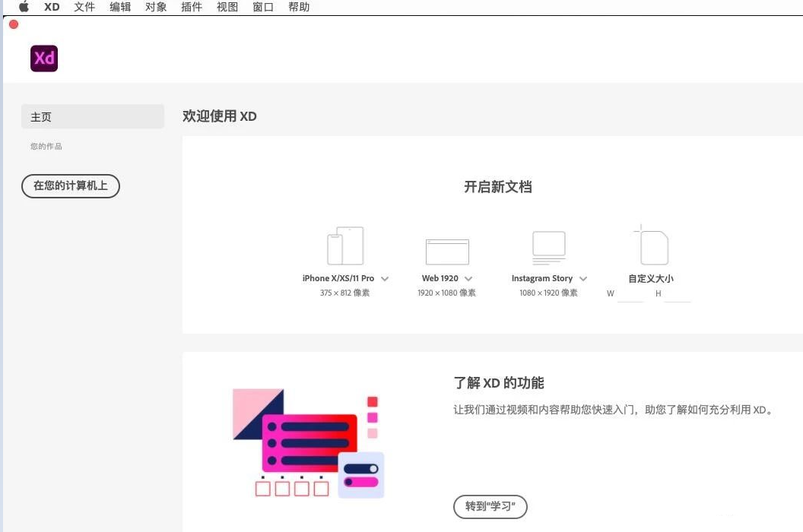Select the 主页 sidebar tab

[93, 117]
